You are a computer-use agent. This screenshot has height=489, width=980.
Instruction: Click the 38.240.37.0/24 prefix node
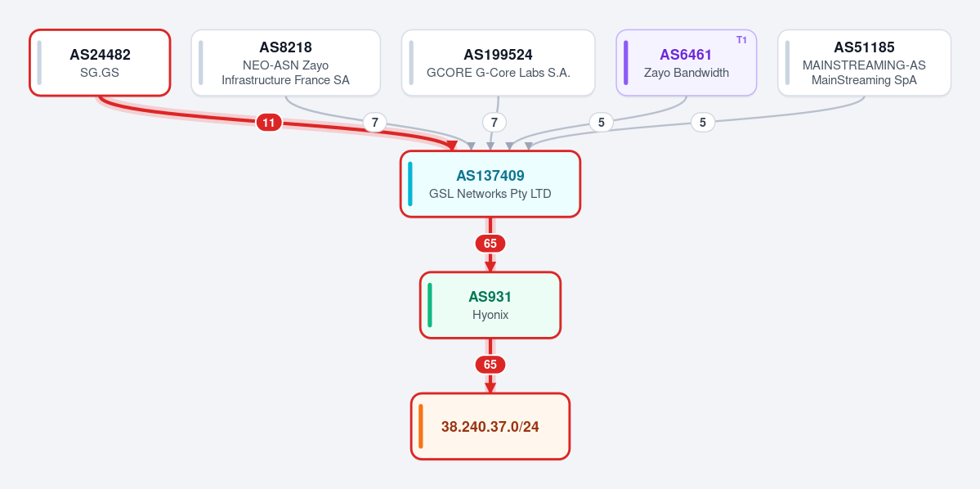click(x=490, y=427)
